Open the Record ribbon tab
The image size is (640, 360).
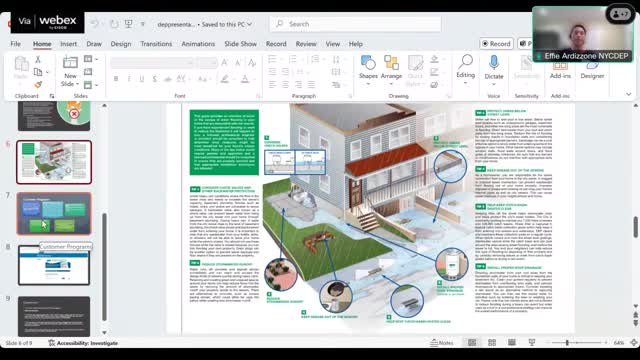point(276,44)
